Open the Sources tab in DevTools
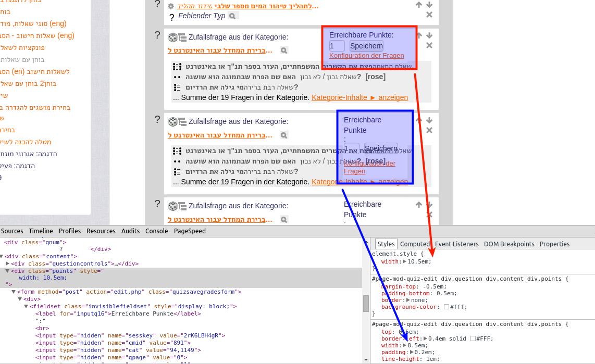This screenshot has width=595, height=364. 12,231
